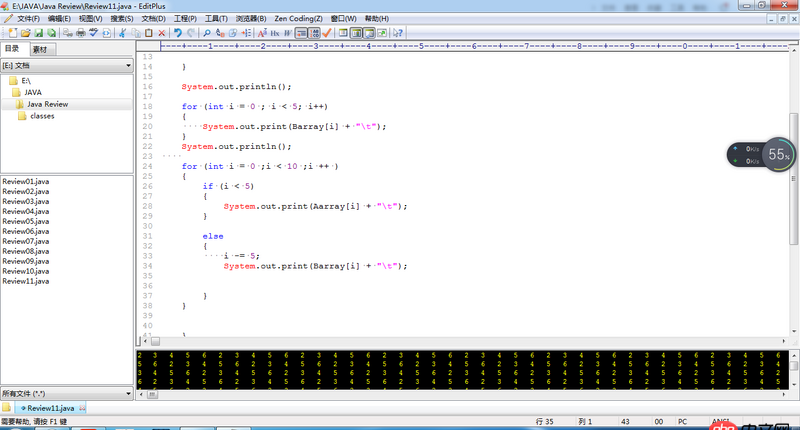Image resolution: width=800 pixels, height=430 pixels.
Task: Click the Cut scissors icon
Action: pos(122,33)
